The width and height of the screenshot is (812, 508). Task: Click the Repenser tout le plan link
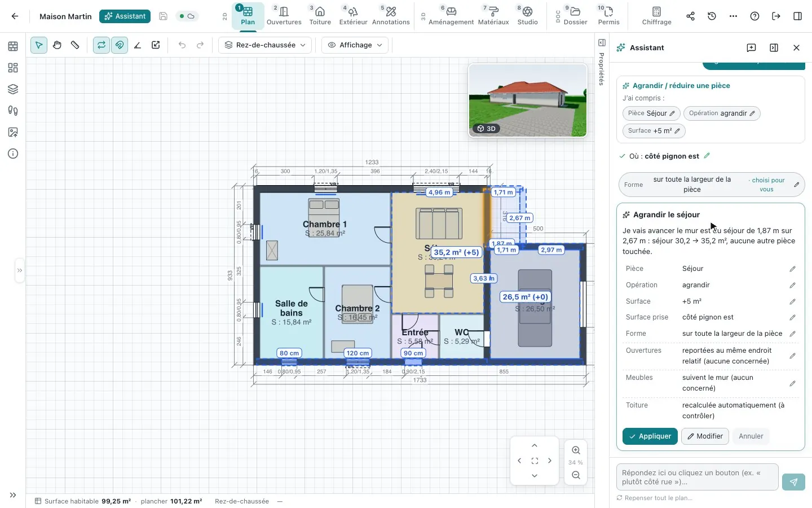[x=654, y=498]
